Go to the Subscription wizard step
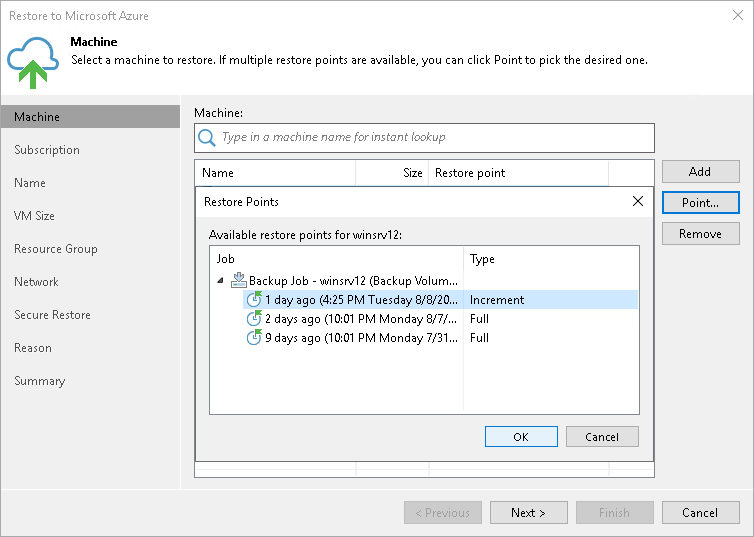Image resolution: width=754 pixels, height=537 pixels. (x=47, y=150)
